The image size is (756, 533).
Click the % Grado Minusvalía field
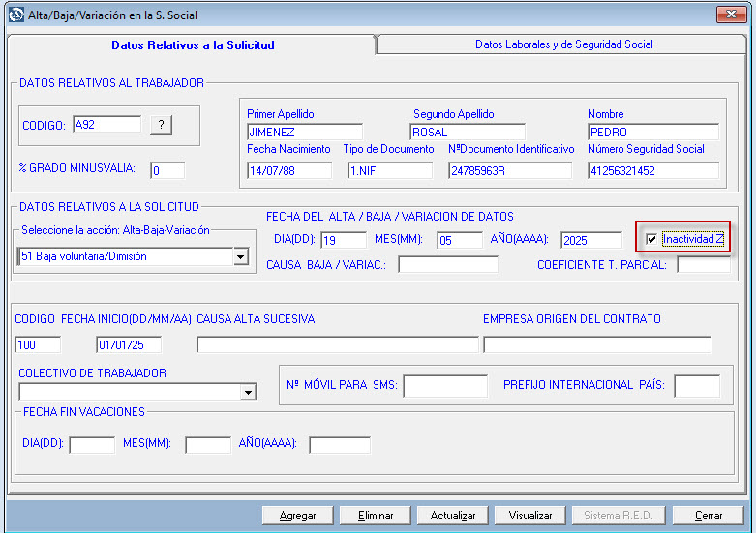click(166, 170)
